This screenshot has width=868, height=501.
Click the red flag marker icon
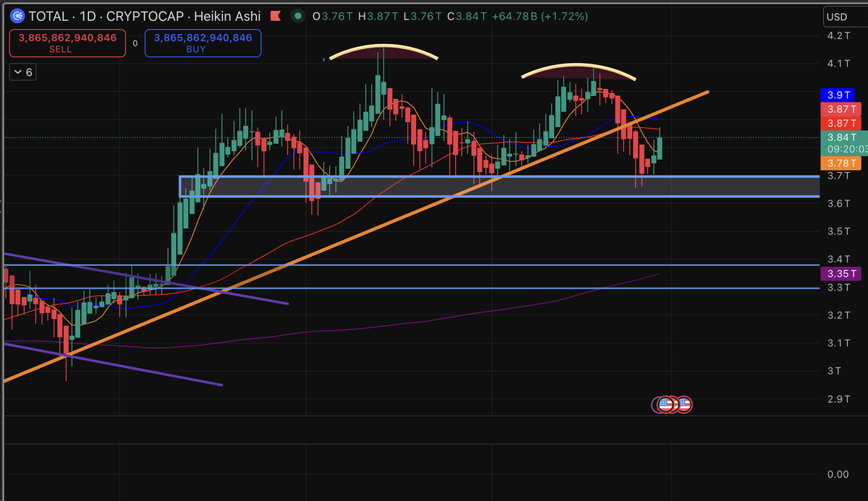click(x=276, y=15)
